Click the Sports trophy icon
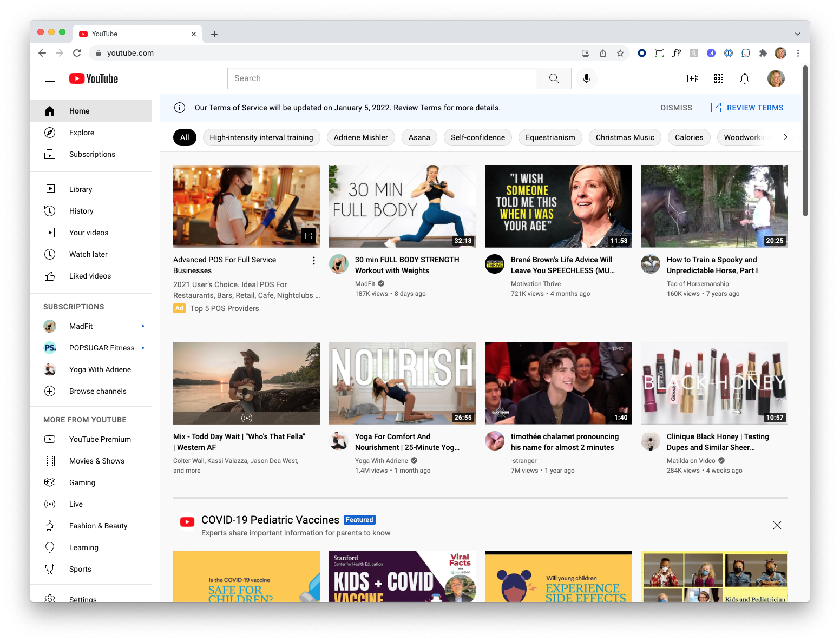Image resolution: width=840 pixels, height=642 pixels. pyautogui.click(x=50, y=569)
